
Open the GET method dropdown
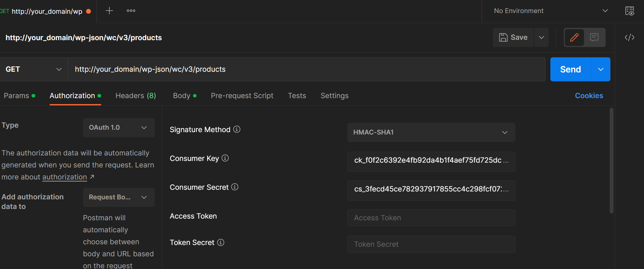34,69
